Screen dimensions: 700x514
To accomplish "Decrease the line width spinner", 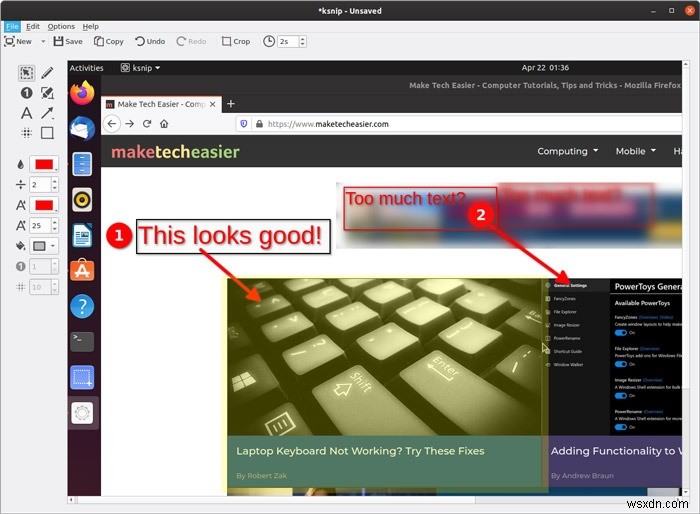I will (54, 188).
